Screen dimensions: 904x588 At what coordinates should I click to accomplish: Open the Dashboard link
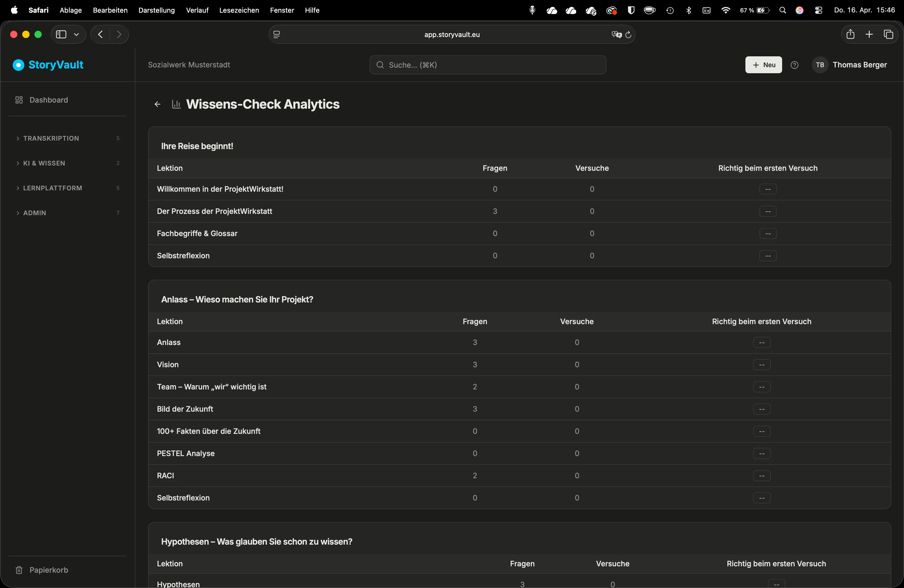click(49, 100)
